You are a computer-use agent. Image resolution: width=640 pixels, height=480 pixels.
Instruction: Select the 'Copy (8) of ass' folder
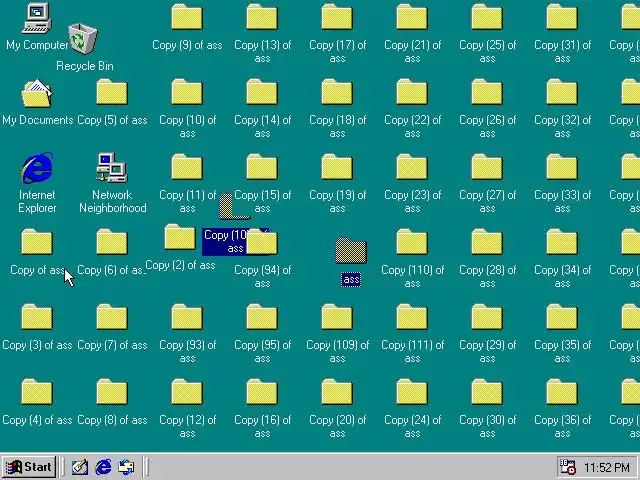(112, 393)
